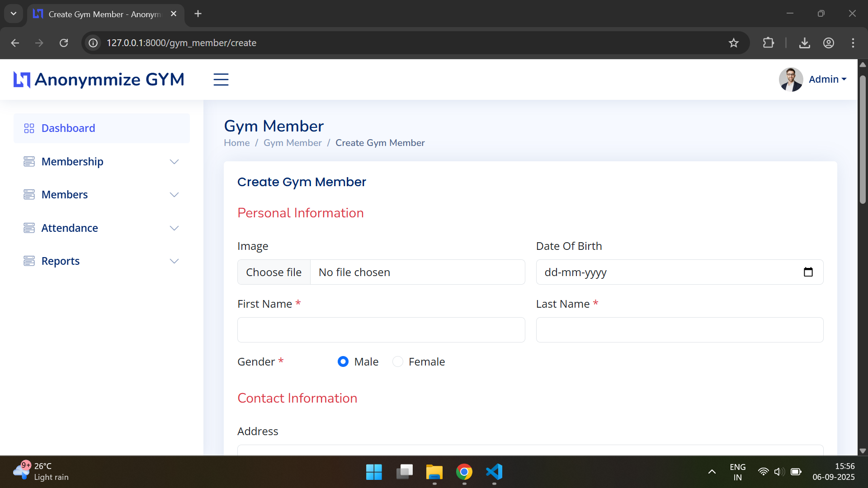
Task: Click the Reports list icon in the sidebar
Action: click(x=29, y=261)
